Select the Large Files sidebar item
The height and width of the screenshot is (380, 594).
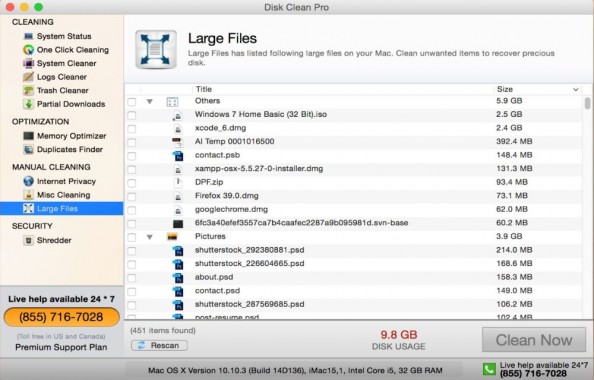62,208
